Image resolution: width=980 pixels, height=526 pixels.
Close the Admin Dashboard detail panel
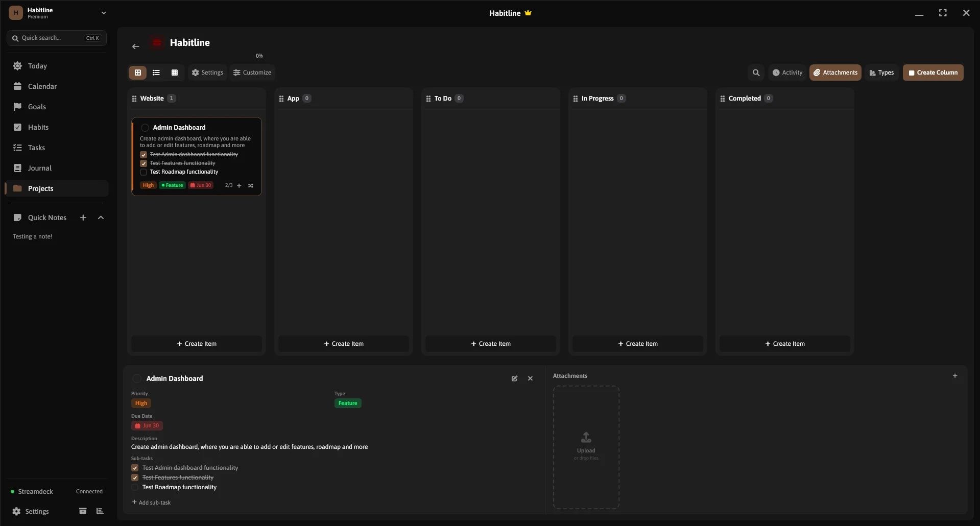[530, 378]
